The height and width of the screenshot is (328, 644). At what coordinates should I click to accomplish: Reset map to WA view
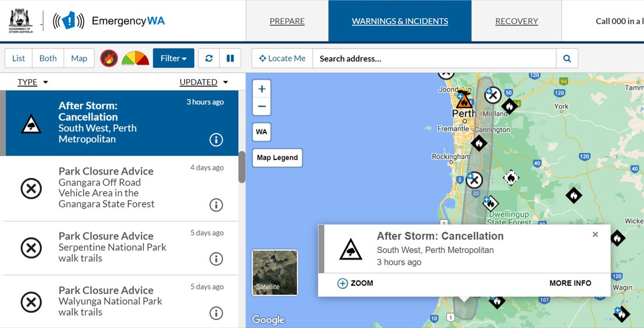click(261, 132)
